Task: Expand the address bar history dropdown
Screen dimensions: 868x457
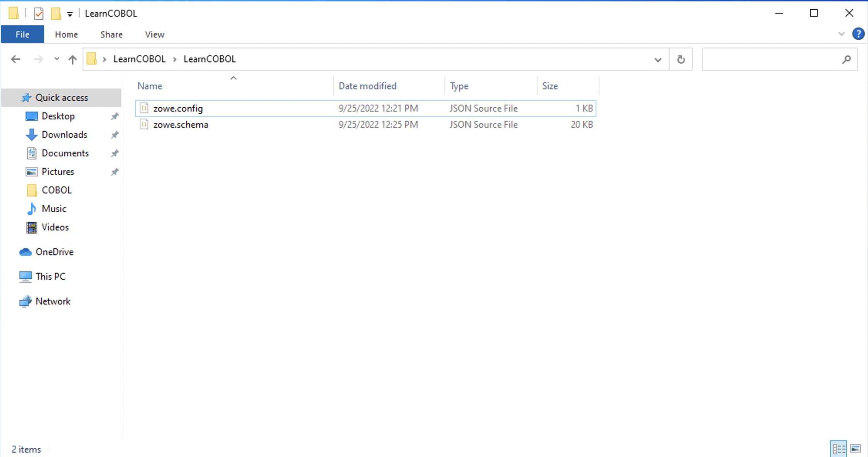Action: [x=658, y=59]
